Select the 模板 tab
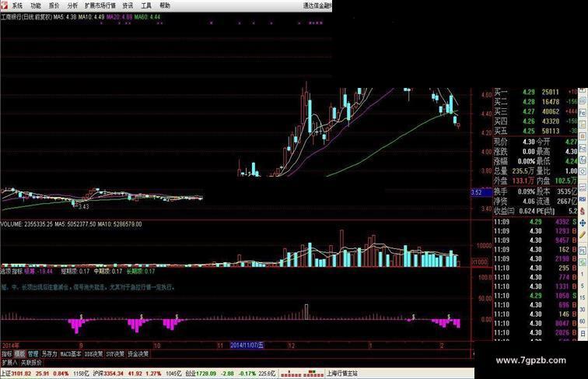Viewport: 588px width, 379px height. (x=19, y=354)
